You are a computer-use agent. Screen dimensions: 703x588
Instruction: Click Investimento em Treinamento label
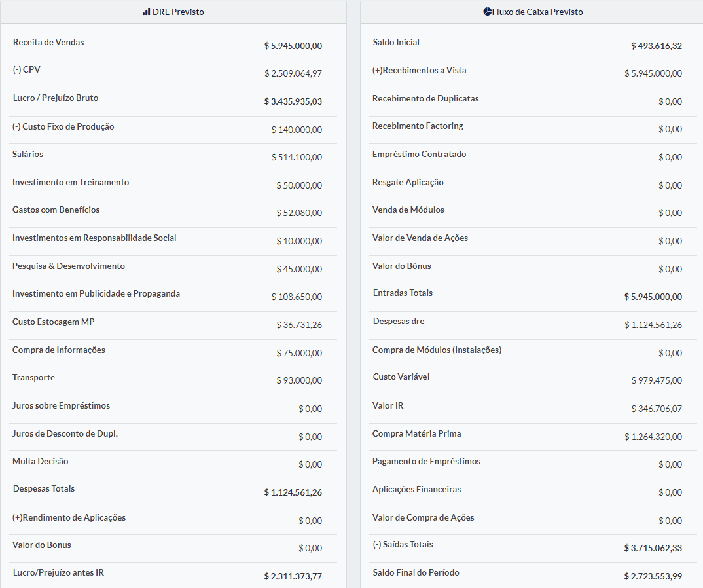coord(71,183)
